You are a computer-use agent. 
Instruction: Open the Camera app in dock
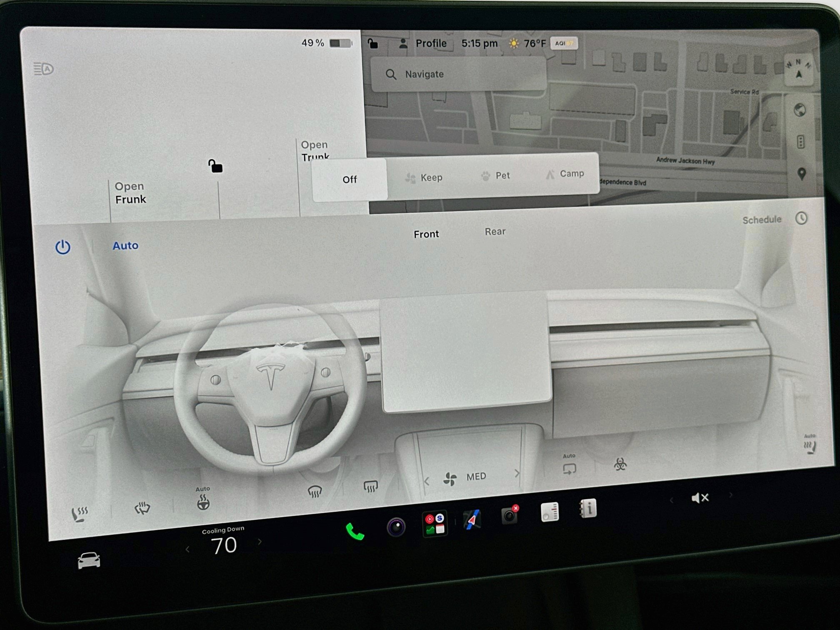coord(396,527)
